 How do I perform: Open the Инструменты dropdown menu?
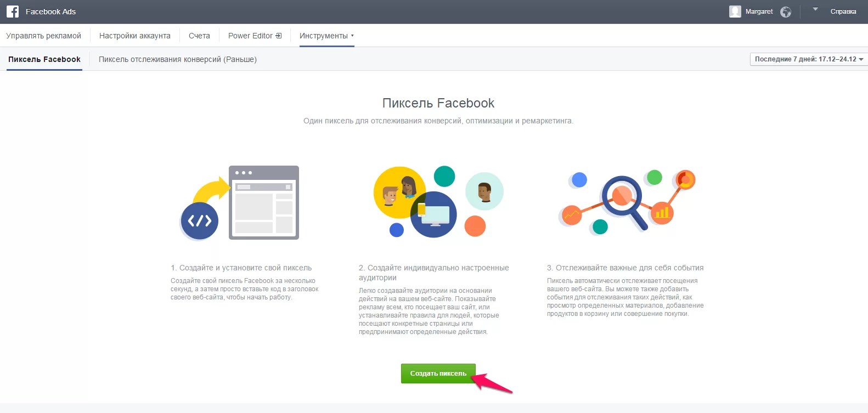pos(326,36)
